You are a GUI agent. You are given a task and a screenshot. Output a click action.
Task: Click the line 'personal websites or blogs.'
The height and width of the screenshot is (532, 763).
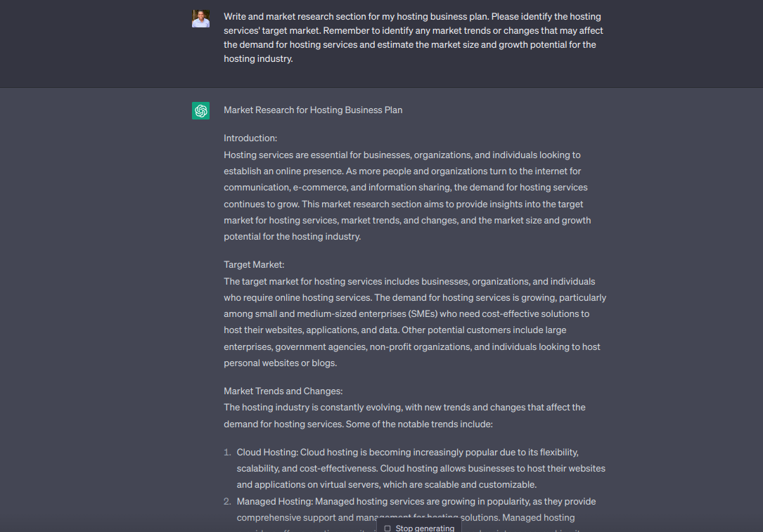point(281,363)
